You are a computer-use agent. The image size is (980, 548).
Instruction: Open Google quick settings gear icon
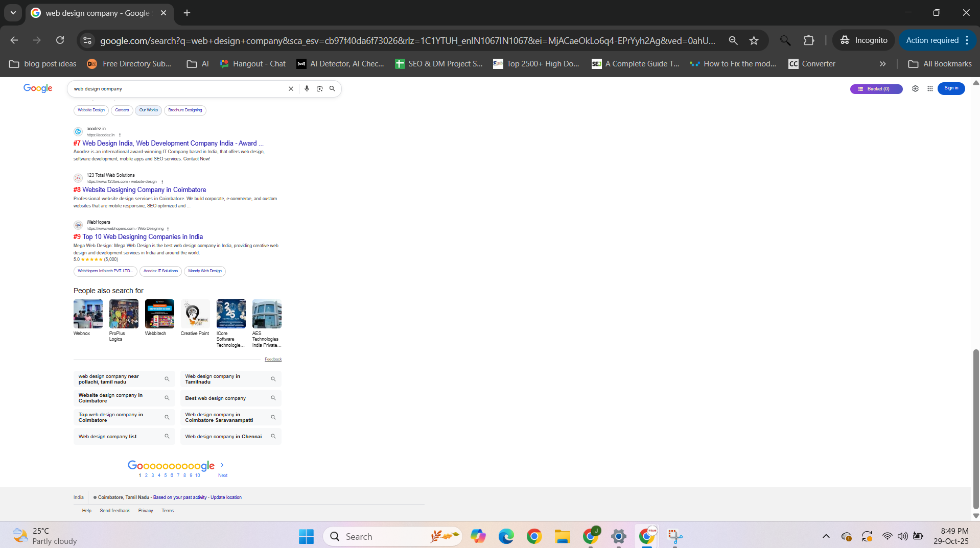click(915, 88)
